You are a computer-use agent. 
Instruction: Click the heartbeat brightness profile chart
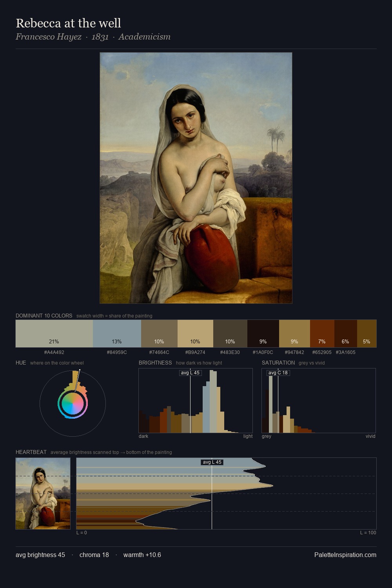pyautogui.click(x=227, y=494)
